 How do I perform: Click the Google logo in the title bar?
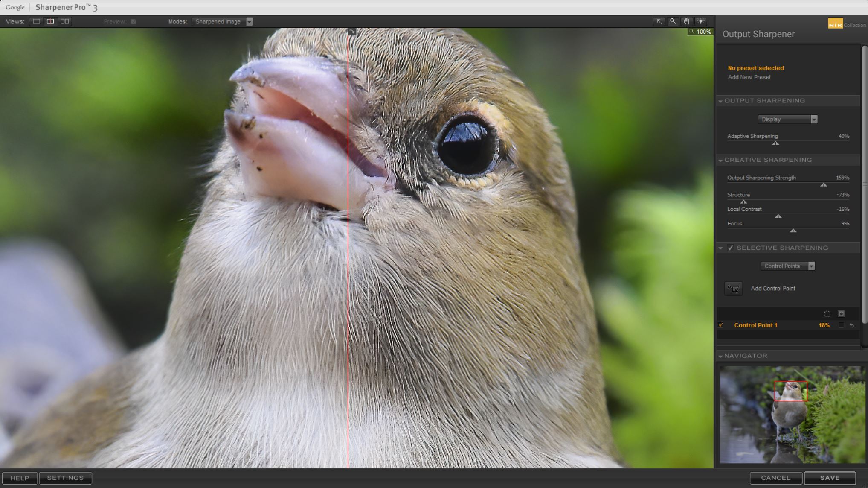[x=15, y=7]
